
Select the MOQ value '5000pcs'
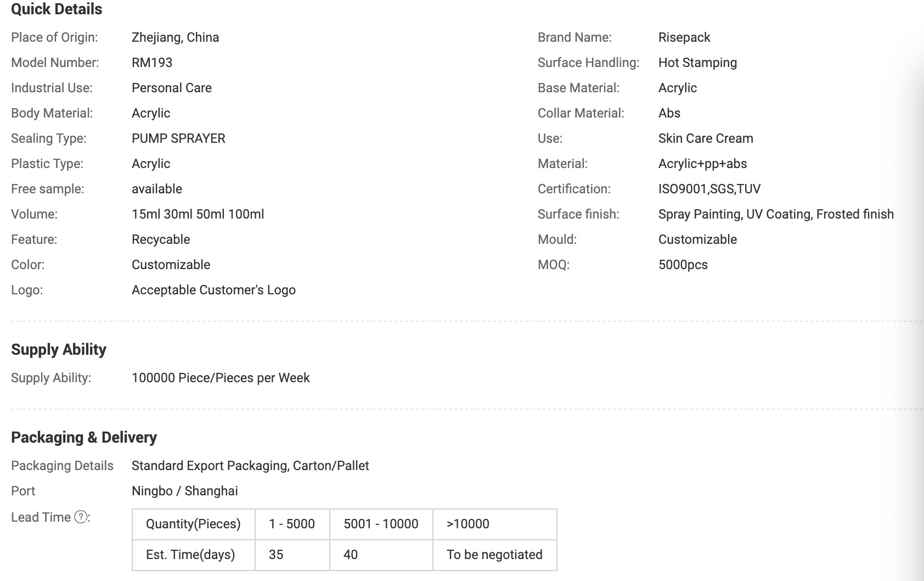point(683,265)
